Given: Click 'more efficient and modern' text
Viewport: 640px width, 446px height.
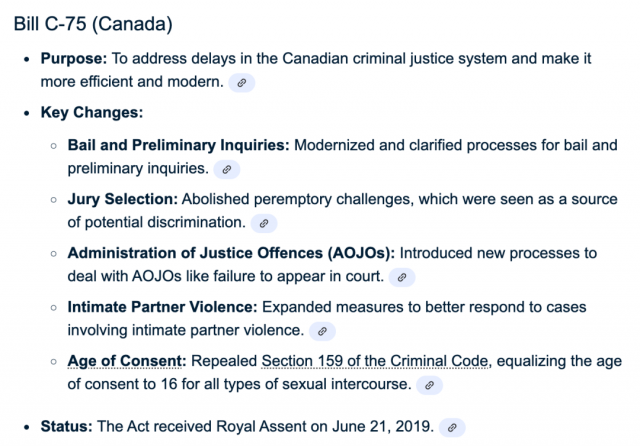Looking at the screenshot, I should (132, 82).
